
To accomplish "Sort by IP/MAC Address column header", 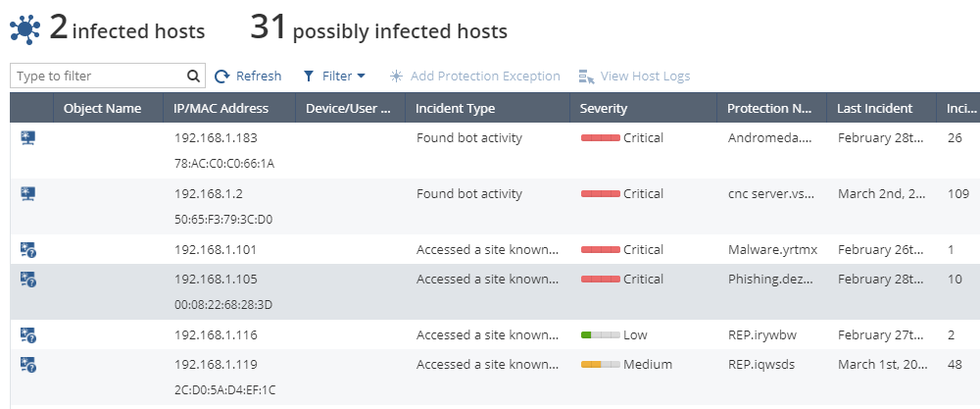I will [221, 108].
